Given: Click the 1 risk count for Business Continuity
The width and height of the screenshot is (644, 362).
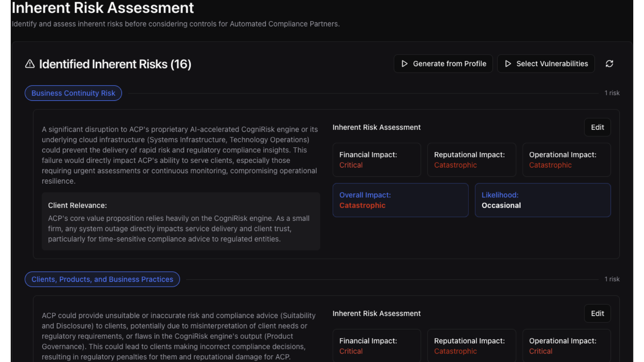Looking at the screenshot, I should pos(612,93).
